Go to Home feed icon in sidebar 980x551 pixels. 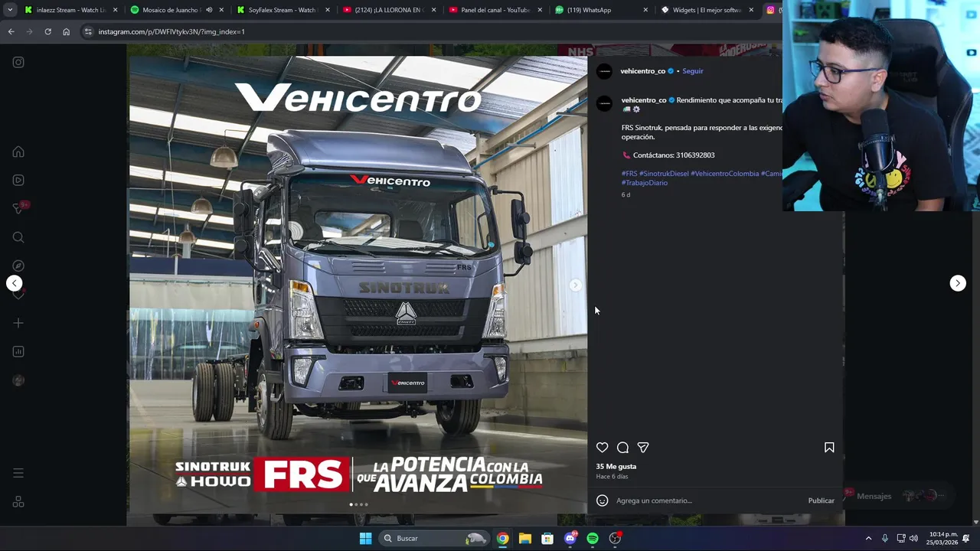pyautogui.click(x=18, y=152)
